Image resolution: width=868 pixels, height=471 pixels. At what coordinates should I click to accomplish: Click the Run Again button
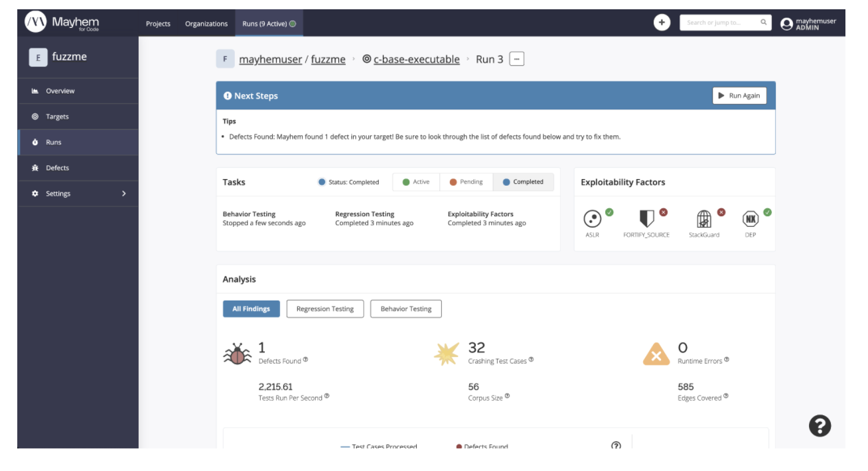[x=739, y=96]
